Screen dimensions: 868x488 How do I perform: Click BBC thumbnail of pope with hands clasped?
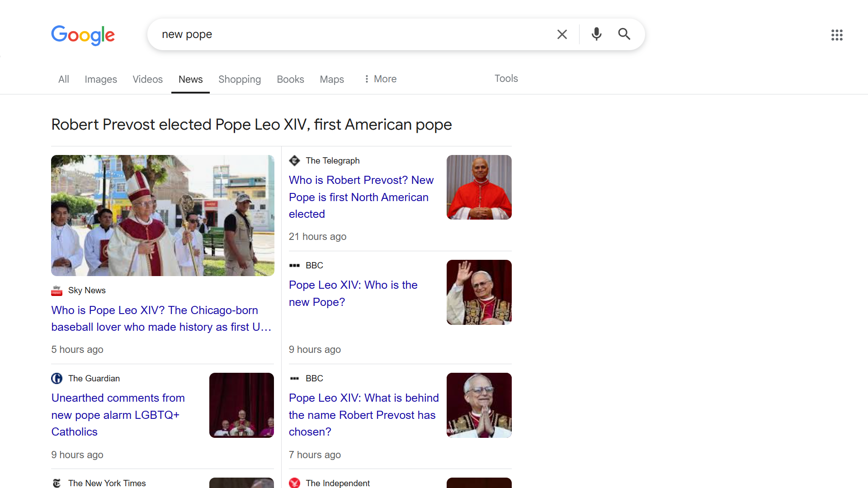tap(479, 405)
